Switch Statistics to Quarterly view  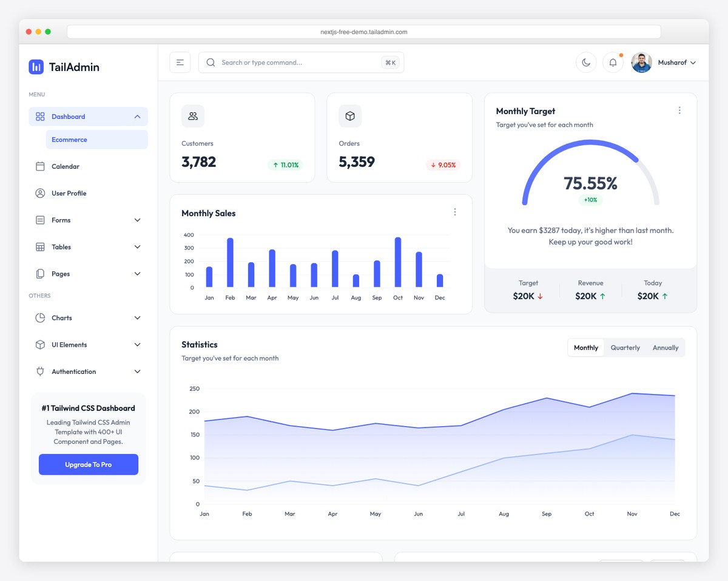[625, 347]
